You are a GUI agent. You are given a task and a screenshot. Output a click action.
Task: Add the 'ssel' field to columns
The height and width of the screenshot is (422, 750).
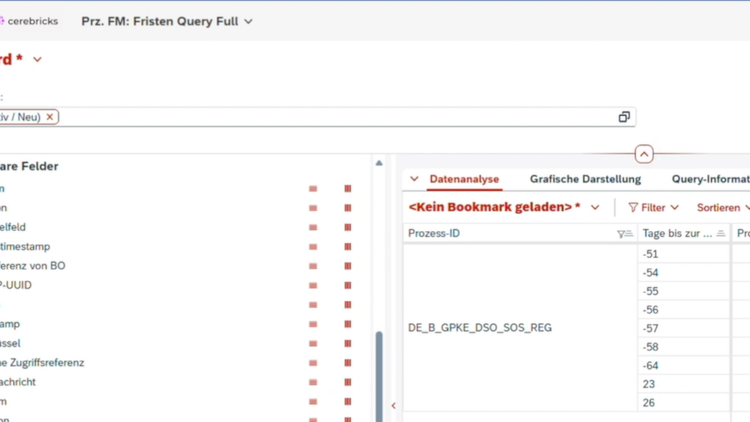click(x=348, y=344)
